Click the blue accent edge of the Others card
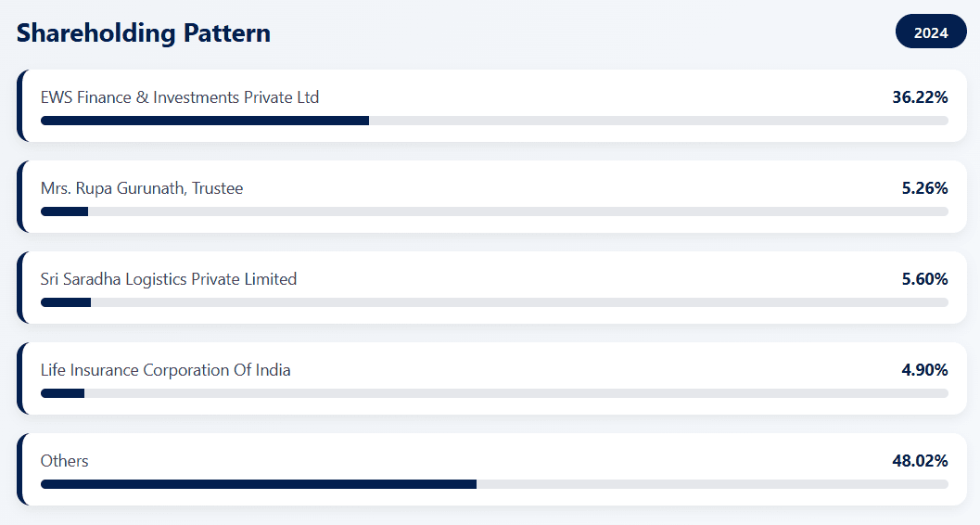This screenshot has height=525, width=980. tap(19, 469)
